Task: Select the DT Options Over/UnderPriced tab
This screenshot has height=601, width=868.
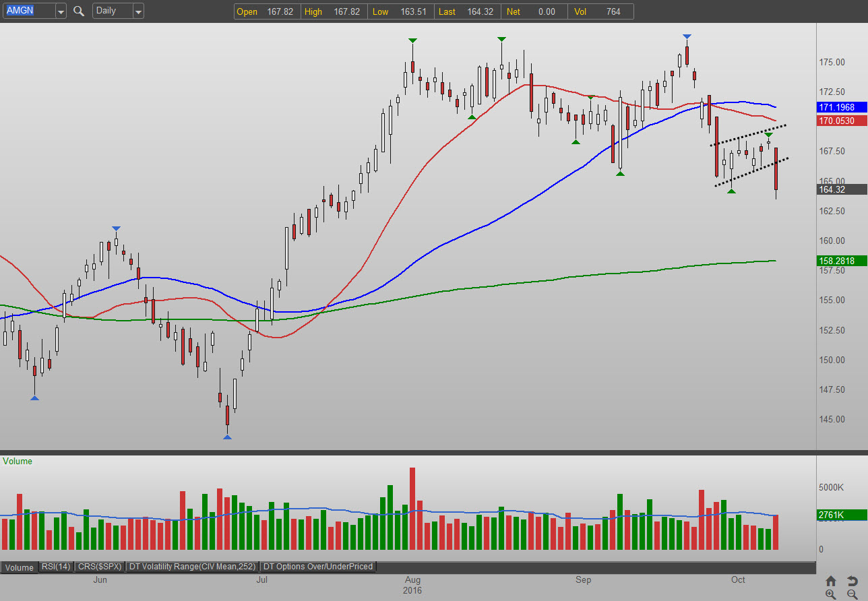Action: point(317,567)
